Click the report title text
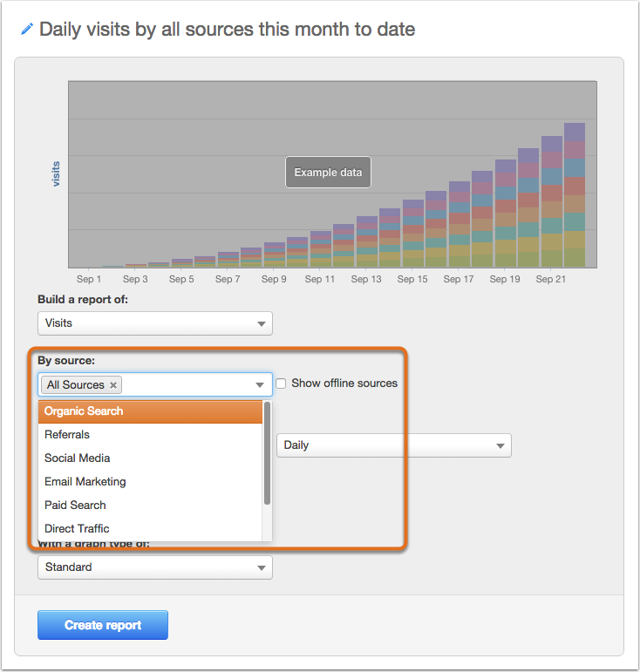The width and height of the screenshot is (640, 672). 228,29
